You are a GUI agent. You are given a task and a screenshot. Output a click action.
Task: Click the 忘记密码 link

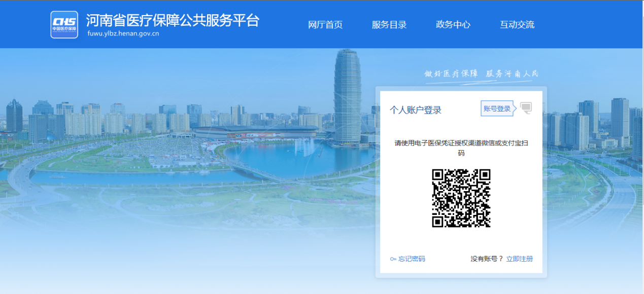coord(412,259)
